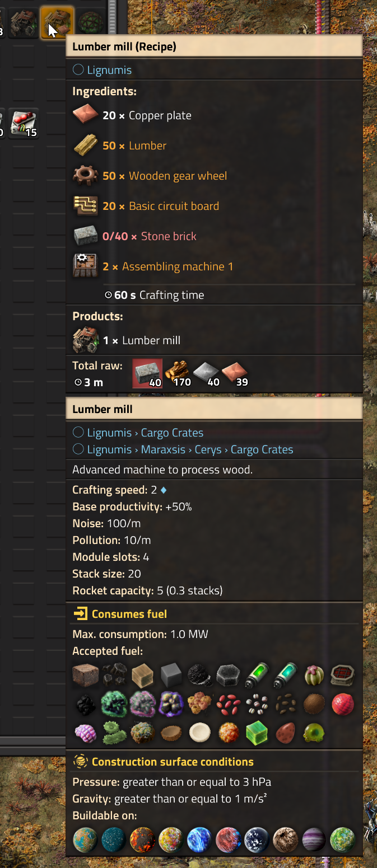Select the highlighted Lumber mill recipe slot
Viewport: 377px width, 868px height.
point(57,23)
